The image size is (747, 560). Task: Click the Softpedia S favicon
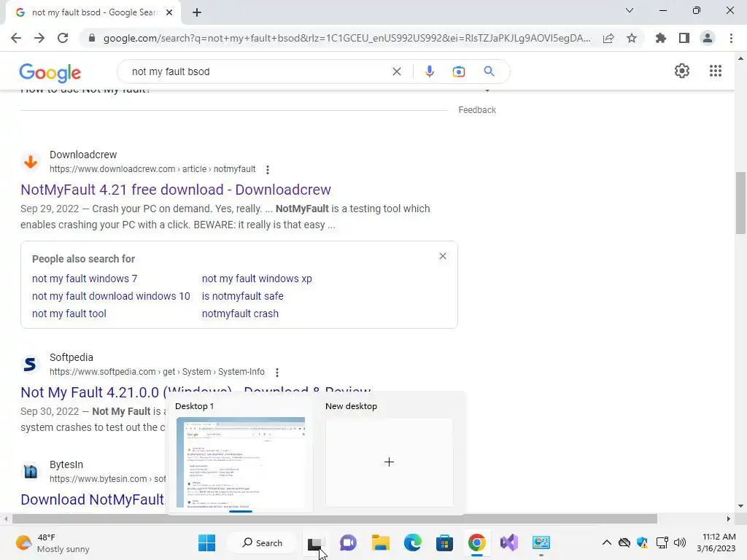(x=31, y=365)
